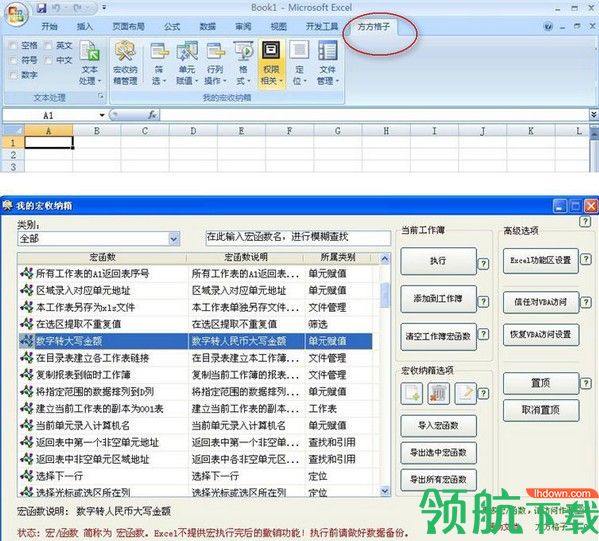Select the 方方格子 ribbon tab
The height and width of the screenshot is (541, 599).
pos(374,26)
